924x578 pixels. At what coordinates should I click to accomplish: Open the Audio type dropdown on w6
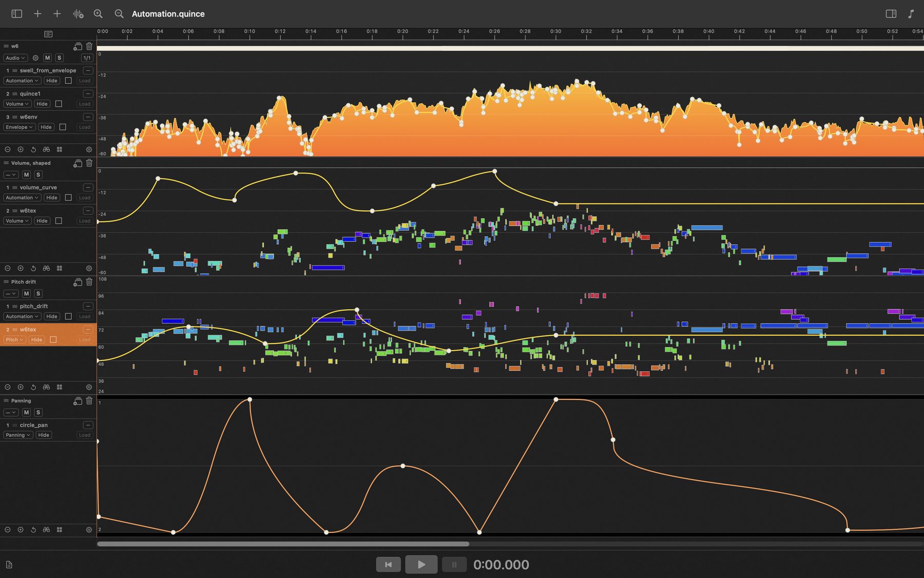15,58
